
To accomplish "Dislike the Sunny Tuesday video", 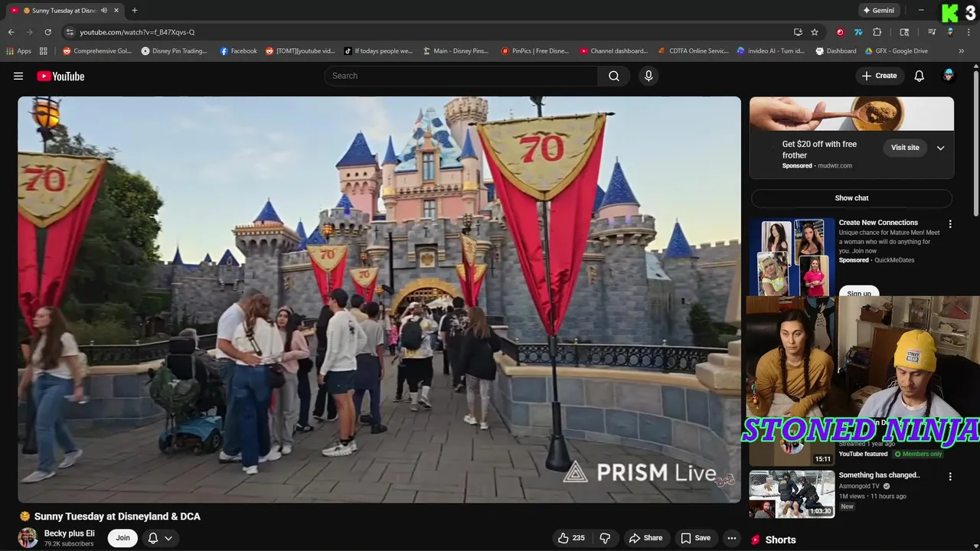I will (605, 538).
